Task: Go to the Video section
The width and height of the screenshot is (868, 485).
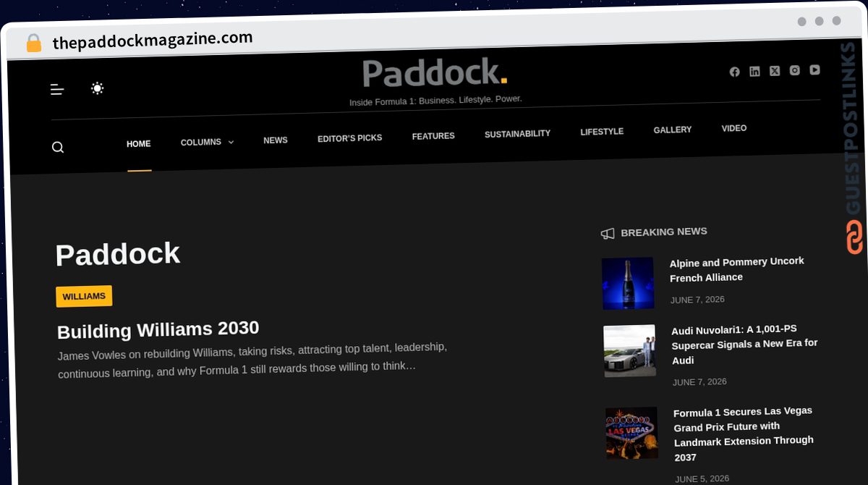Action: (x=734, y=128)
